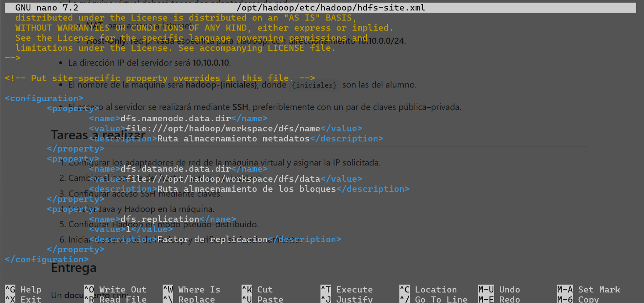The width and height of the screenshot is (644, 303).
Task: Place cursor on dfs.namenode.data.dir name line
Action: point(178,118)
